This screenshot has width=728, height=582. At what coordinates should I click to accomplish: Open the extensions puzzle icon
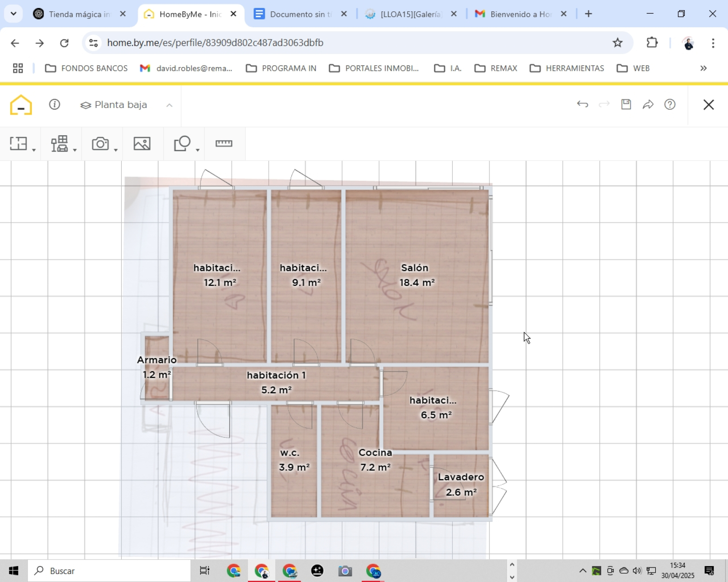coord(652,43)
